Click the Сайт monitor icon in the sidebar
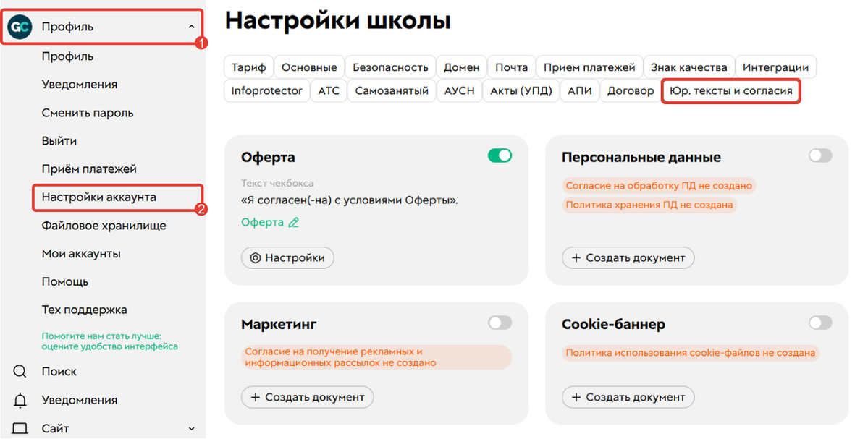The width and height of the screenshot is (868, 439). pyautogui.click(x=20, y=428)
